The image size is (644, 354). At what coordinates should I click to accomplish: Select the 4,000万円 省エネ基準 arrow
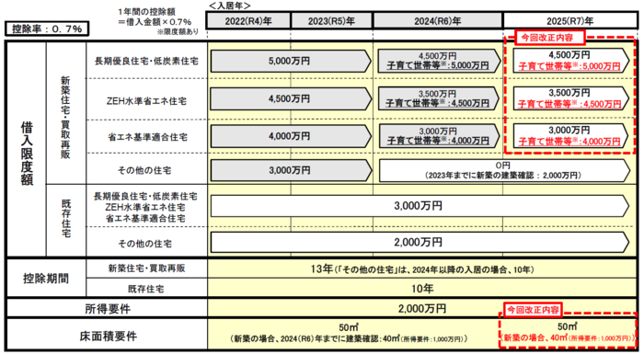pyautogui.click(x=291, y=136)
